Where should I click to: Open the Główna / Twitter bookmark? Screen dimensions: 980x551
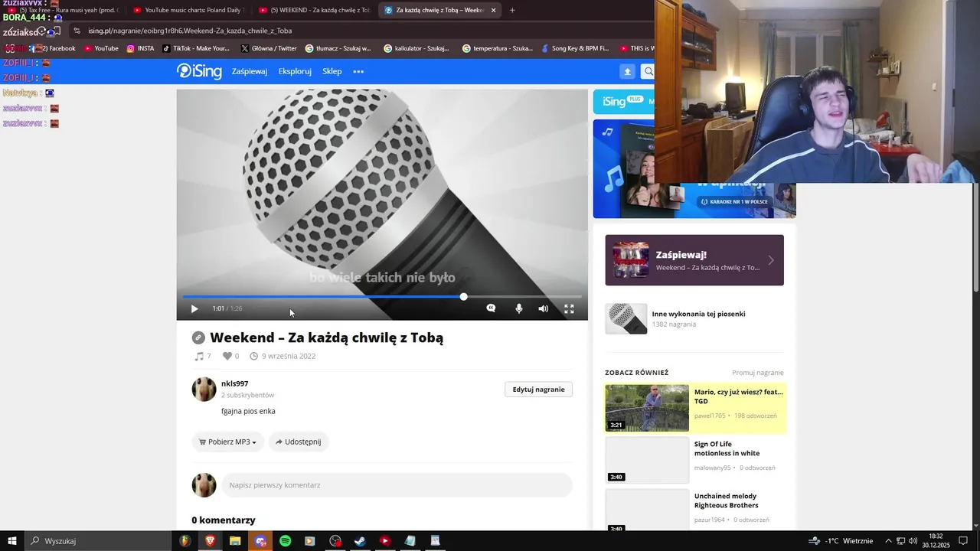tap(269, 48)
